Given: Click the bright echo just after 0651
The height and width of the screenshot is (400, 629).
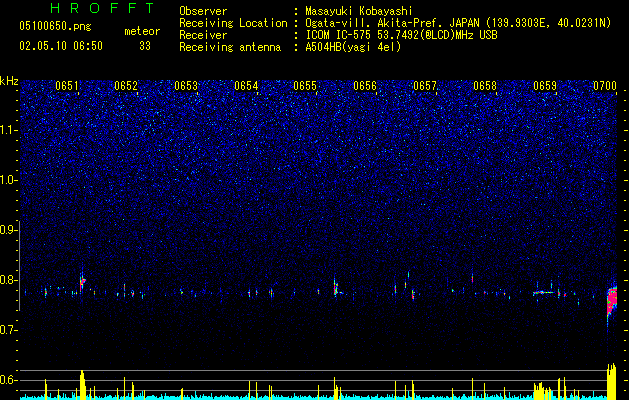Looking at the screenshot, I should (82, 282).
